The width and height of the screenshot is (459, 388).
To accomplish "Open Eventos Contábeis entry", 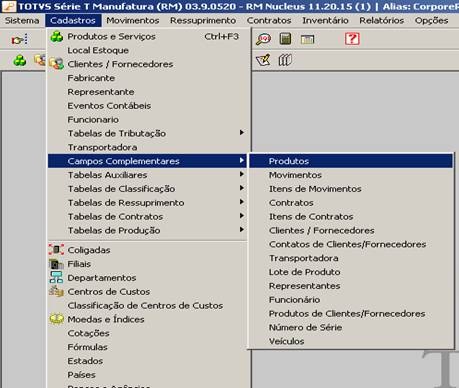I will tap(147, 106).
